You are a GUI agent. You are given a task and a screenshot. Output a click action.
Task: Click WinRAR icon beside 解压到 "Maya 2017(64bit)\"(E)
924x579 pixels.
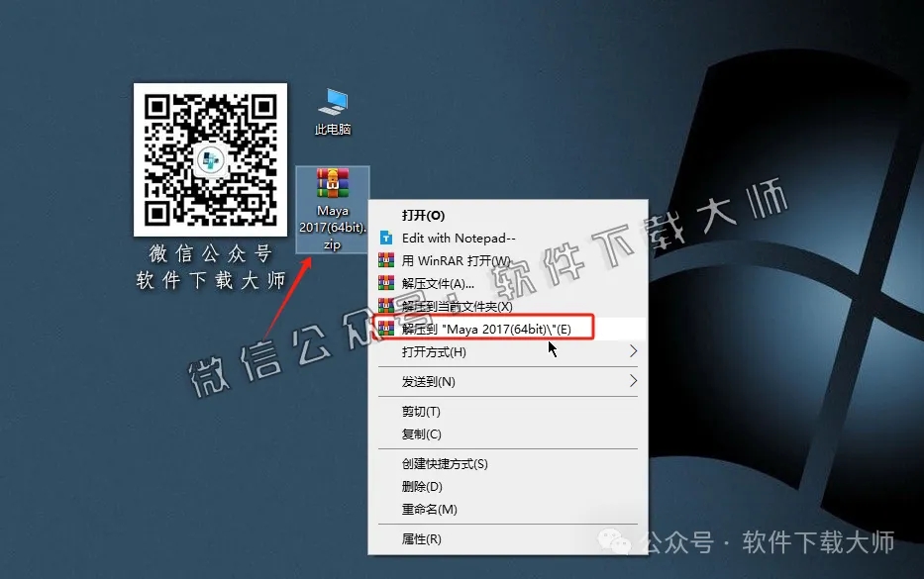click(x=386, y=328)
